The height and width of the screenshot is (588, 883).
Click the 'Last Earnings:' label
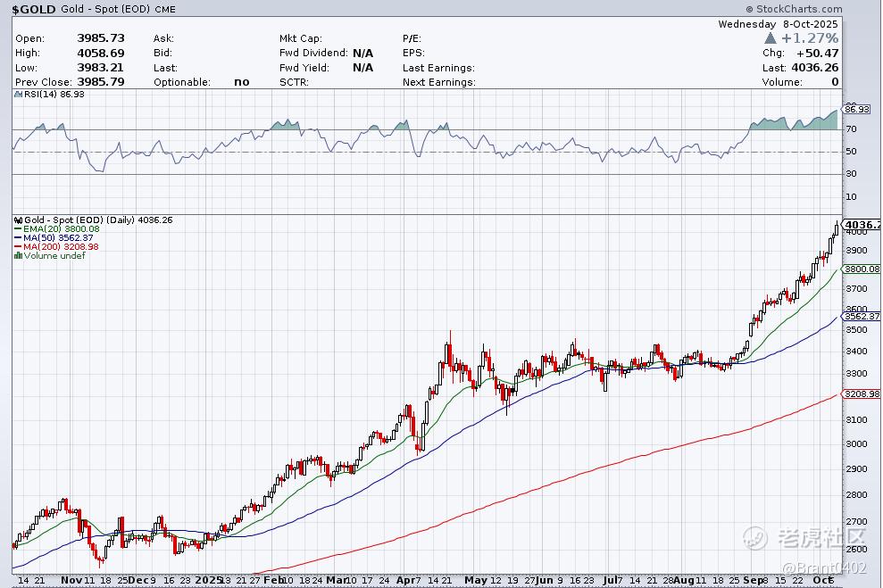click(438, 68)
